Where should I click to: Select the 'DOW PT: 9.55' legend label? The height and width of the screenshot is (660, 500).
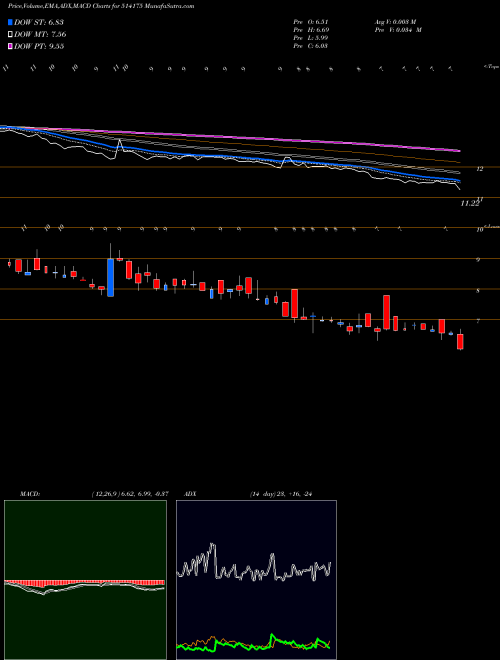tap(39, 46)
